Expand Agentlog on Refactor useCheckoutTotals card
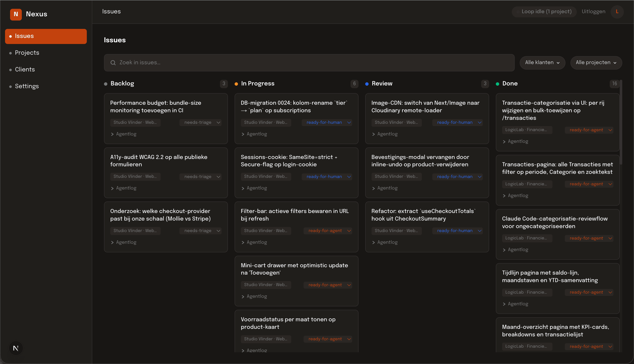Image resolution: width=634 pixels, height=364 pixels. [385, 242]
